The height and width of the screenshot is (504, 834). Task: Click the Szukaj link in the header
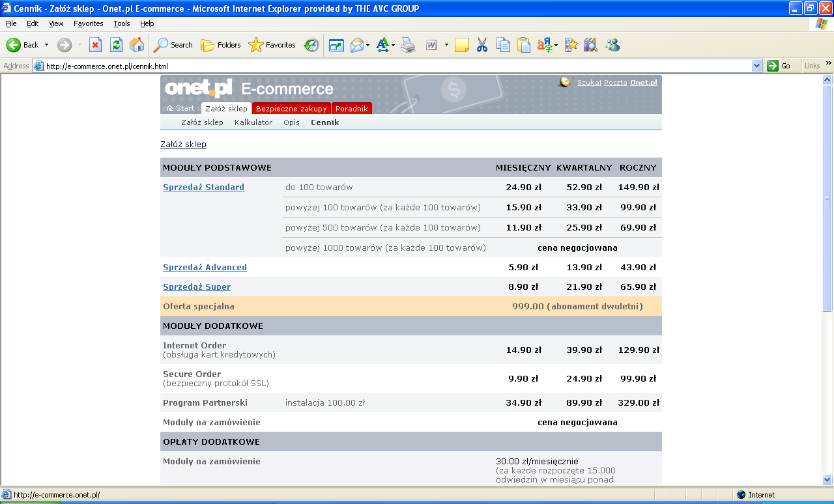pos(589,83)
